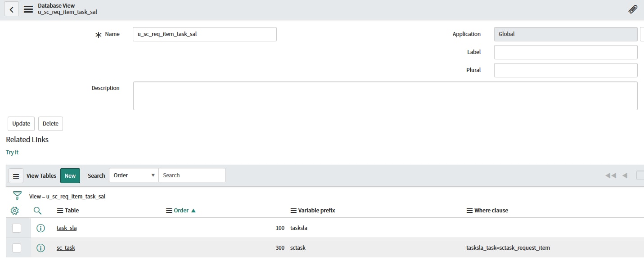The width and height of the screenshot is (644, 261).
Task: Preview the task_sla record info icon
Action: pos(41,228)
